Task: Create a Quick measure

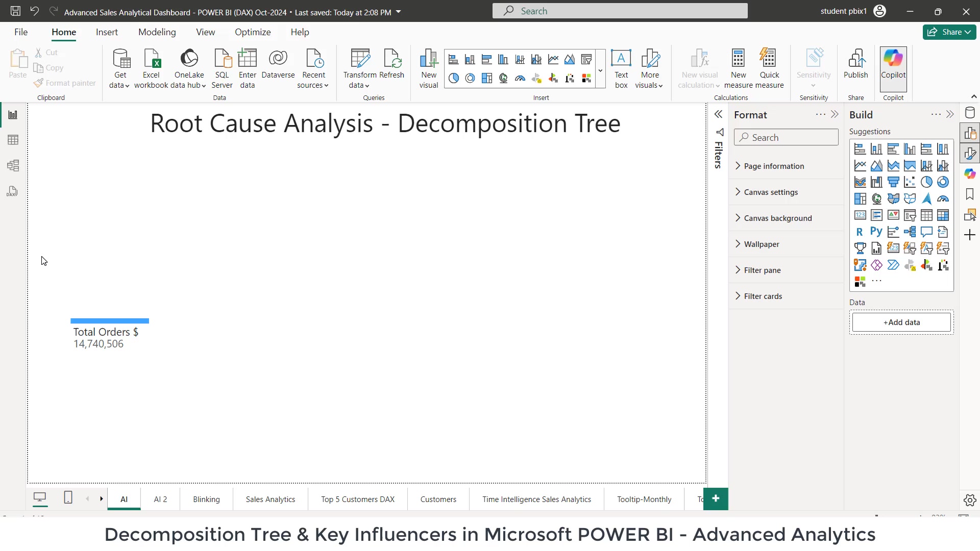Action: click(769, 69)
